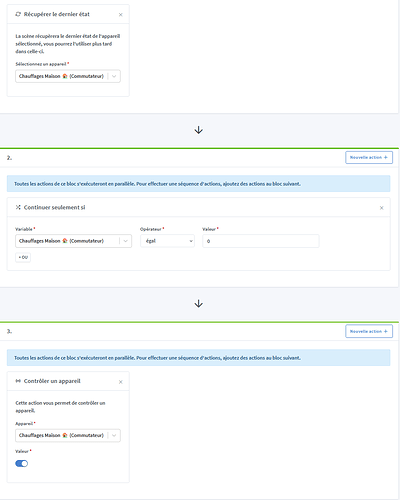Toggle the Valeur switch off
The height and width of the screenshot is (500, 400).
coord(22,464)
